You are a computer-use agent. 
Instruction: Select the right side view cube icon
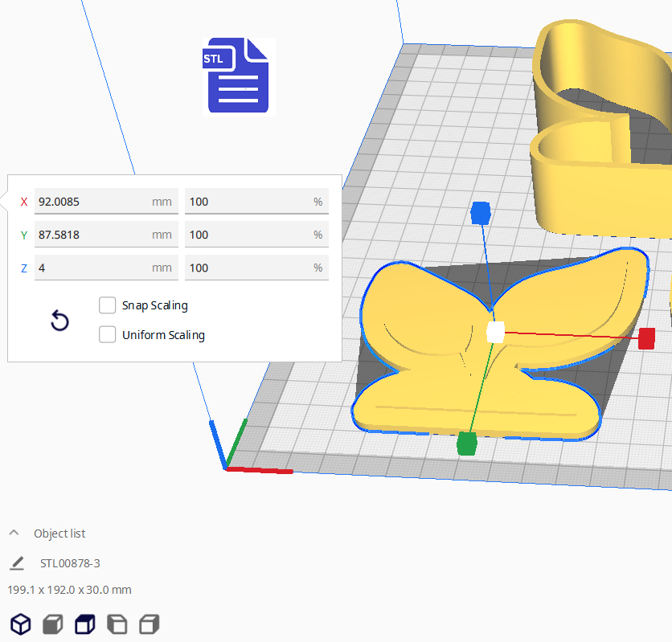pos(149,624)
